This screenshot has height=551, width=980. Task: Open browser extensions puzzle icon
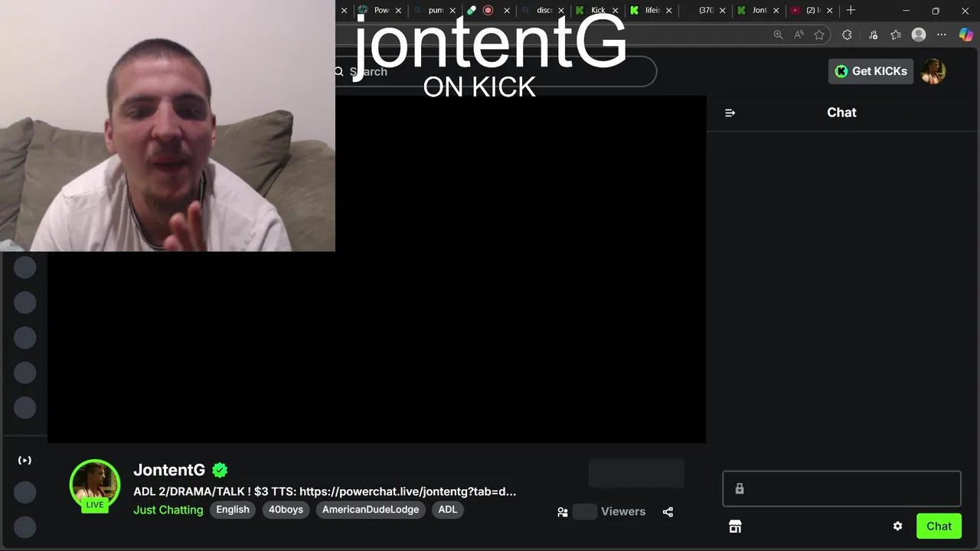pos(847,34)
